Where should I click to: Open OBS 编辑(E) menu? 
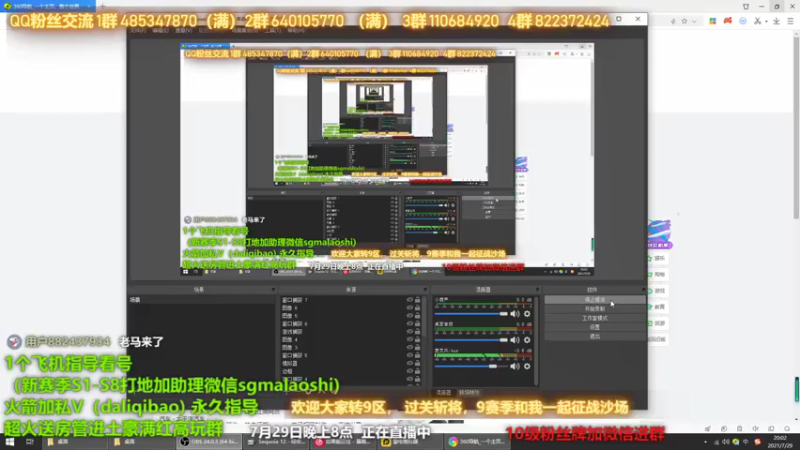coord(160,31)
